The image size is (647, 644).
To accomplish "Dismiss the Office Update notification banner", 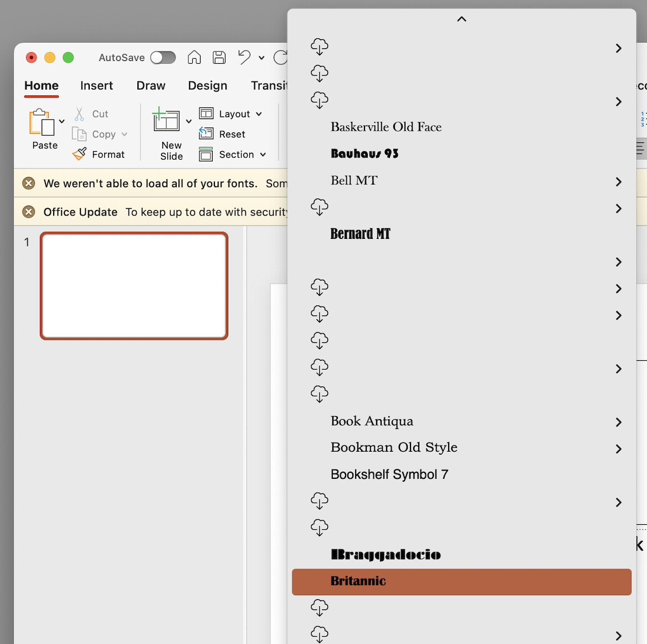I will click(29, 212).
